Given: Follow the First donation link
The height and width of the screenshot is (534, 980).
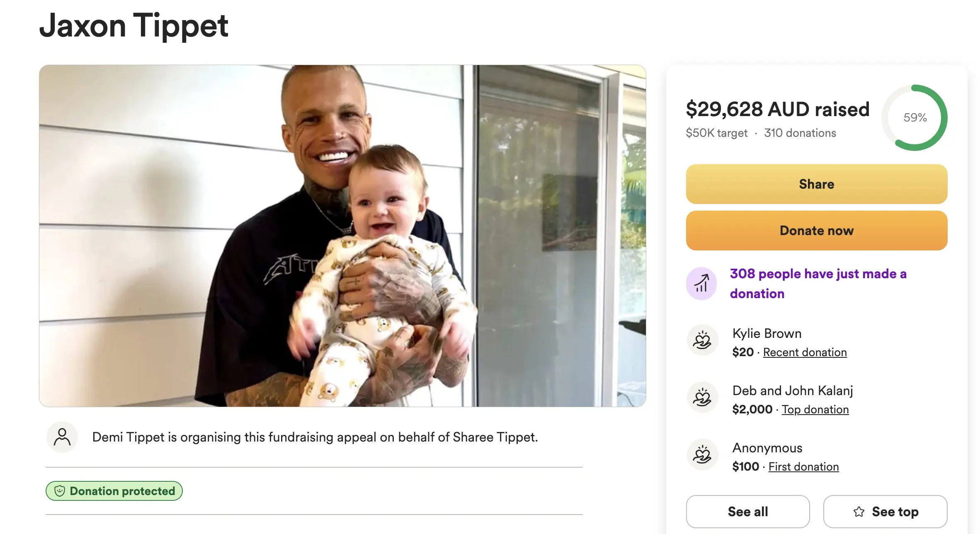Looking at the screenshot, I should (x=803, y=467).
